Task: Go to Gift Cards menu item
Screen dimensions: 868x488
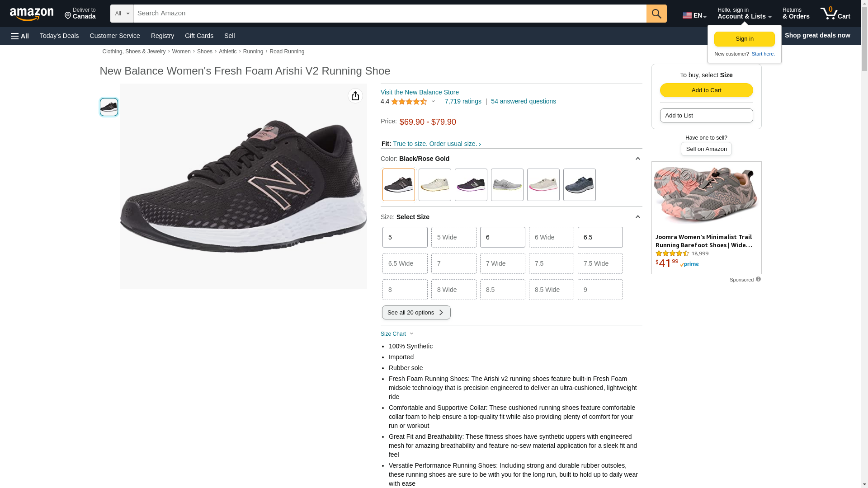Action: 199,36
